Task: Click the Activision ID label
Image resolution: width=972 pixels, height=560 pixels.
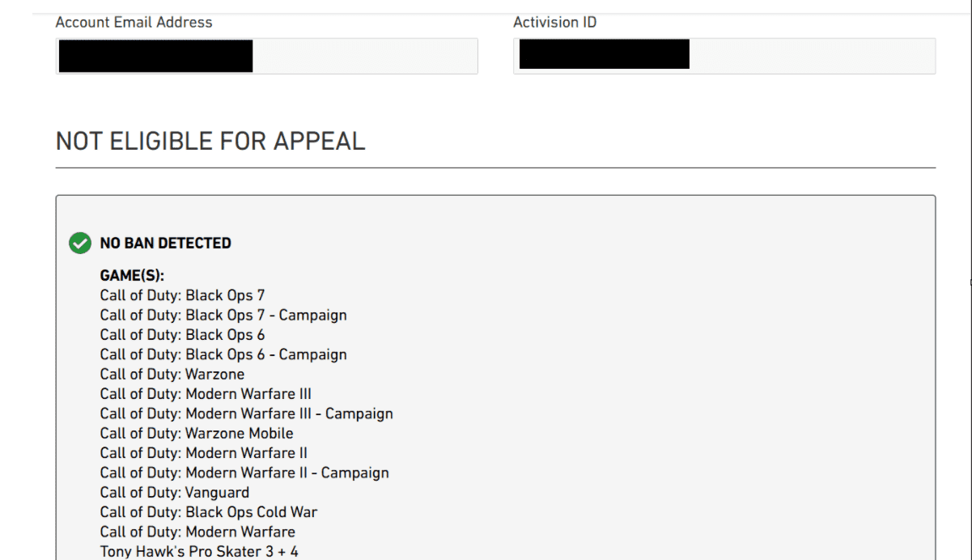Action: tap(554, 23)
